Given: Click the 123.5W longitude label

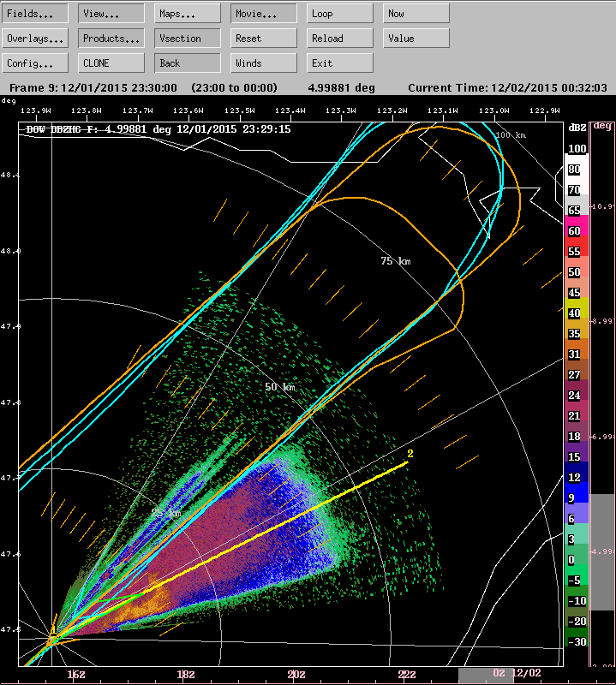Looking at the screenshot, I should (x=239, y=110).
